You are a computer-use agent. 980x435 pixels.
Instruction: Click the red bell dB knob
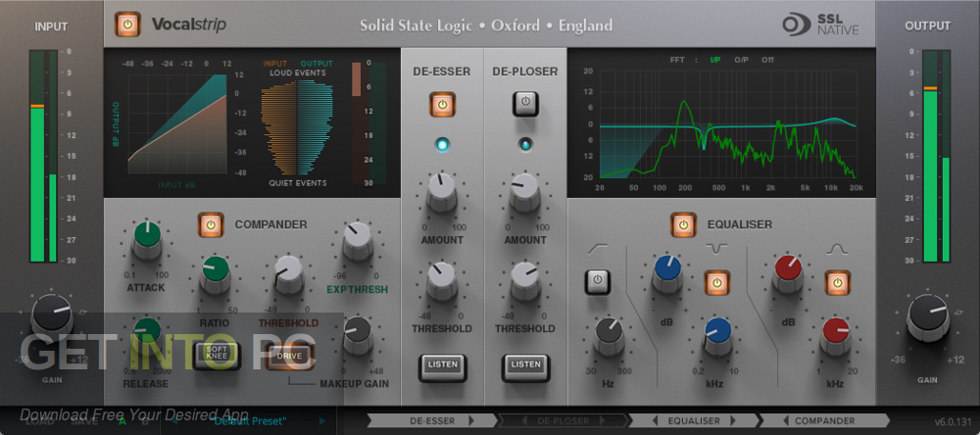(x=788, y=272)
